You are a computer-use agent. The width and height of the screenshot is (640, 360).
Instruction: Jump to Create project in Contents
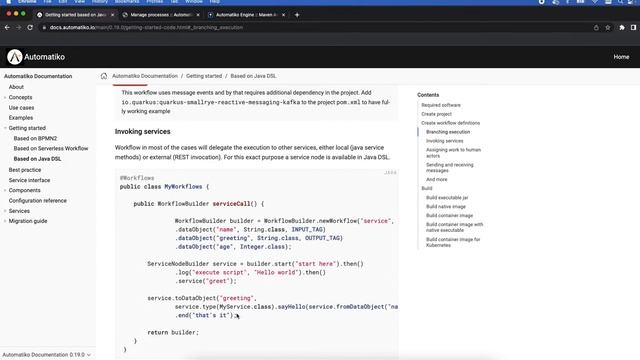(436, 114)
